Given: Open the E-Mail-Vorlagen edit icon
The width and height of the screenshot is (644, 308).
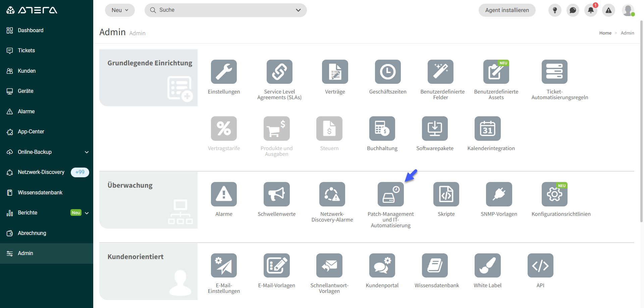Looking at the screenshot, I should (x=277, y=265).
